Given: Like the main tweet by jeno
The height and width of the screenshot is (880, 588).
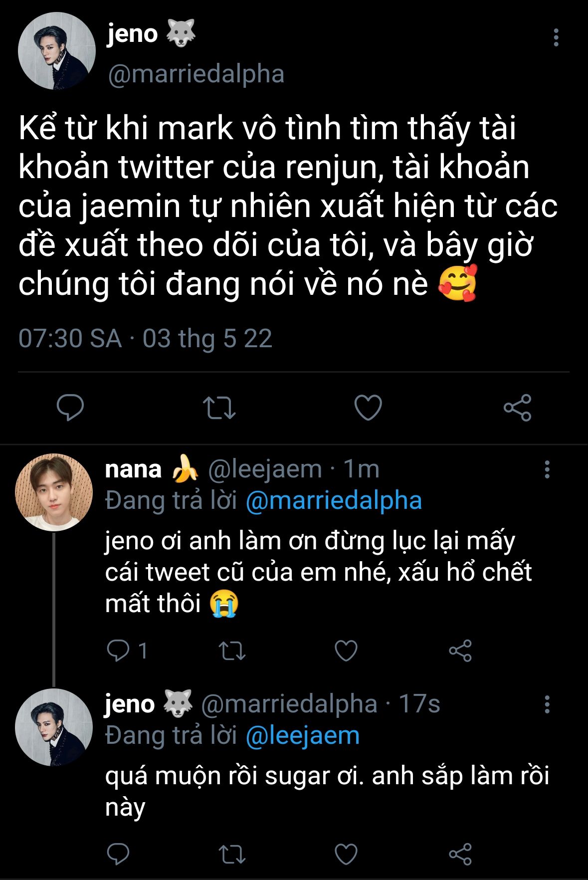Looking at the screenshot, I should (368, 407).
